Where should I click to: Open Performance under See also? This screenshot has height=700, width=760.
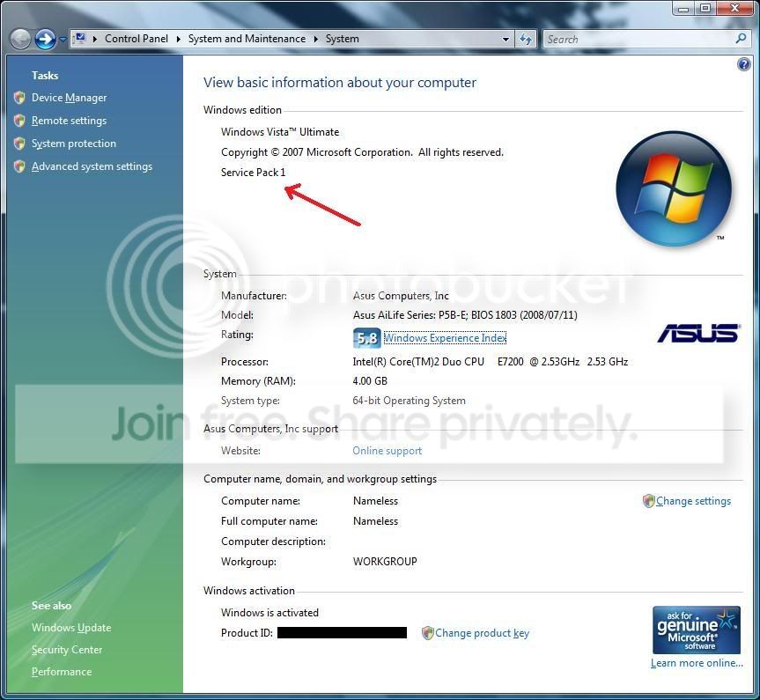tap(62, 672)
